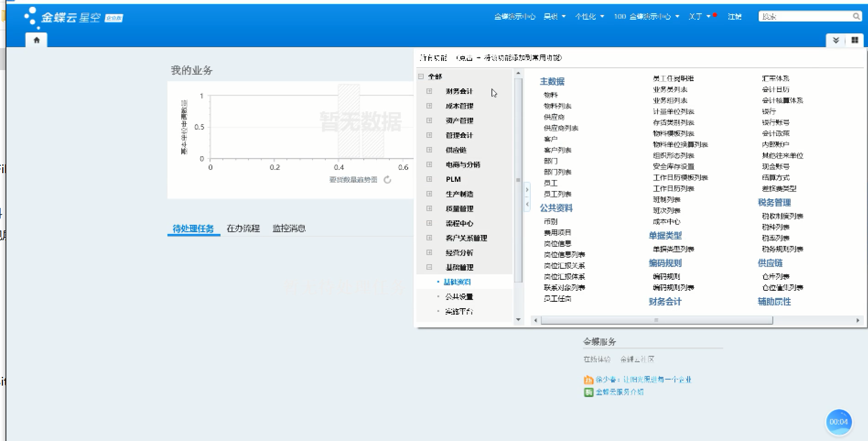Switch to the 监控消息 tab
This screenshot has width=868, height=441.
[289, 228]
